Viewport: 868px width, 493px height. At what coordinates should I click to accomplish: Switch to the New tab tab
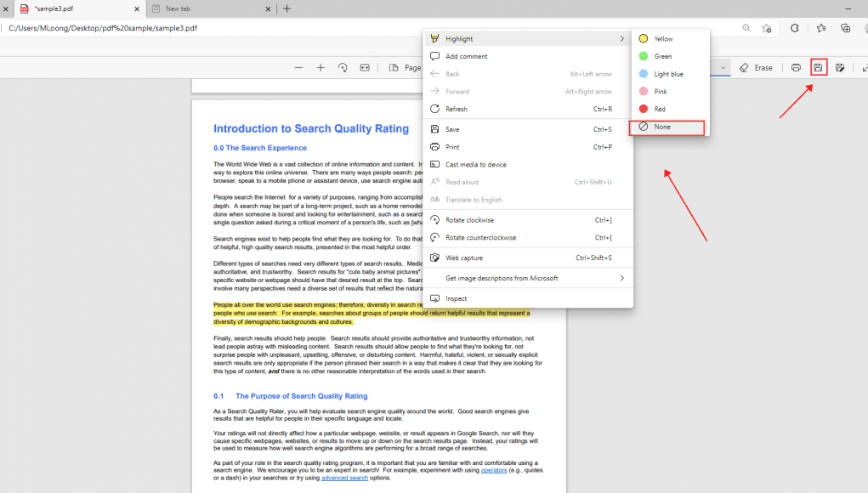point(211,8)
